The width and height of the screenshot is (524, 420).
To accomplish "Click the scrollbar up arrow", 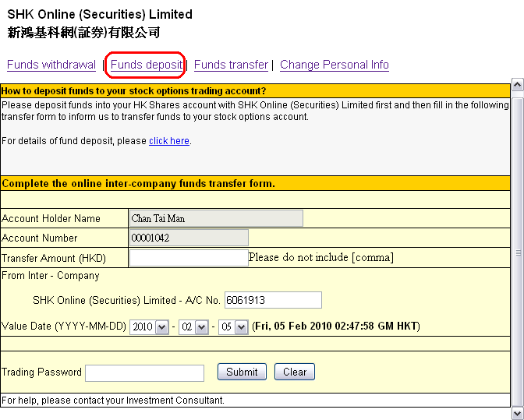I will click(x=517, y=83).
